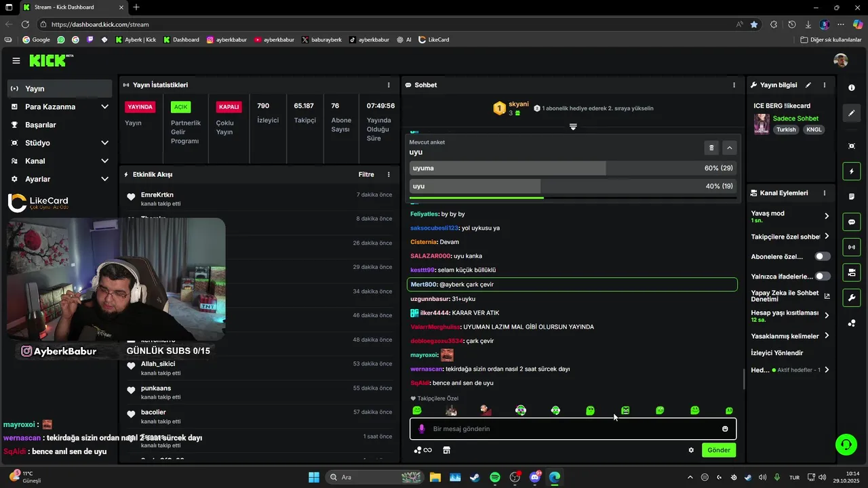Select Yayın in left sidebar

(60, 89)
